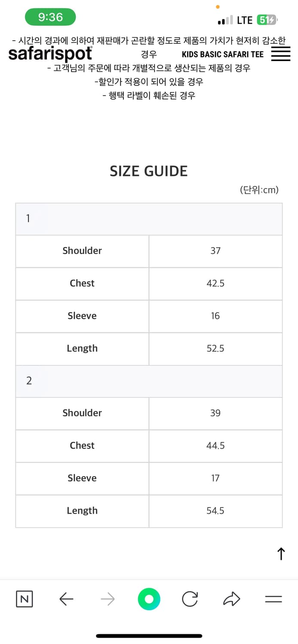This screenshot has height=644, width=298.
Task: Share the page via share arrow icon
Action: (x=231, y=599)
